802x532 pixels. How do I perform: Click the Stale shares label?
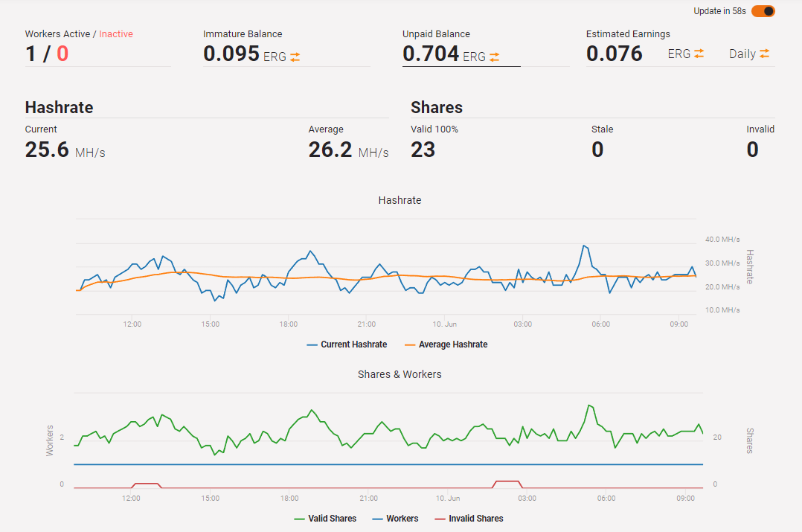coord(602,129)
